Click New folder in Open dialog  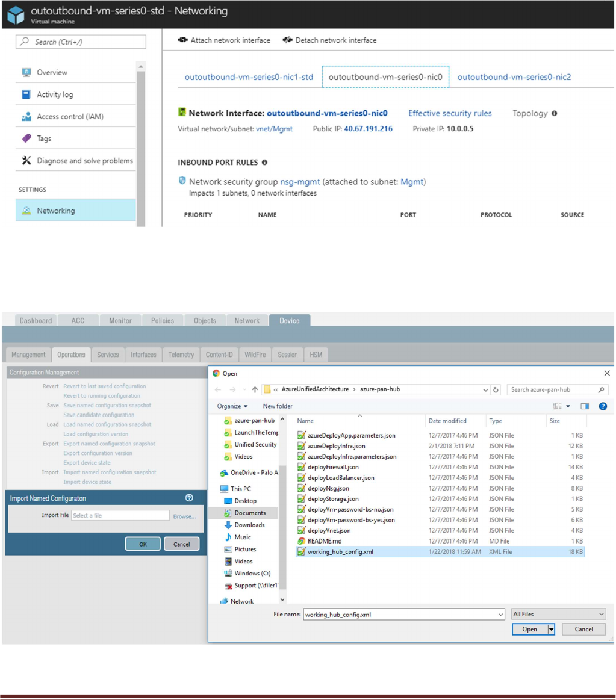pyautogui.click(x=278, y=406)
